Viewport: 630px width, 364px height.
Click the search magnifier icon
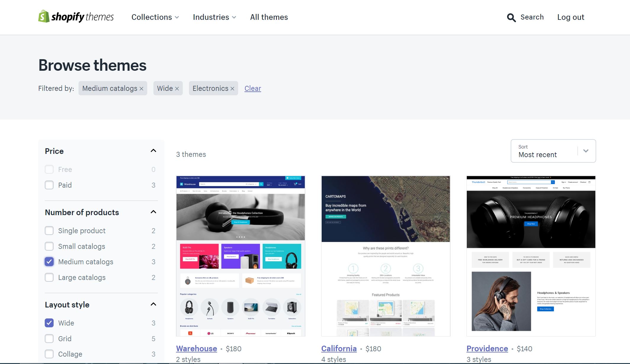(511, 17)
